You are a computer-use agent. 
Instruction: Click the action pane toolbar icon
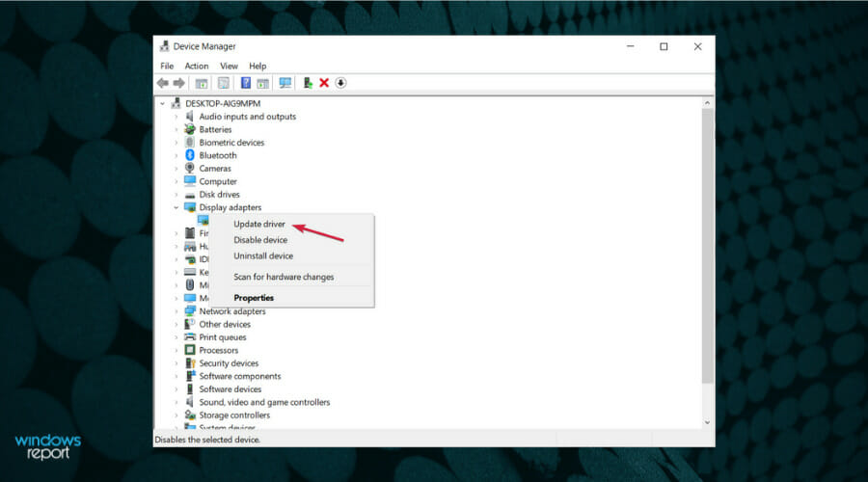[x=262, y=83]
